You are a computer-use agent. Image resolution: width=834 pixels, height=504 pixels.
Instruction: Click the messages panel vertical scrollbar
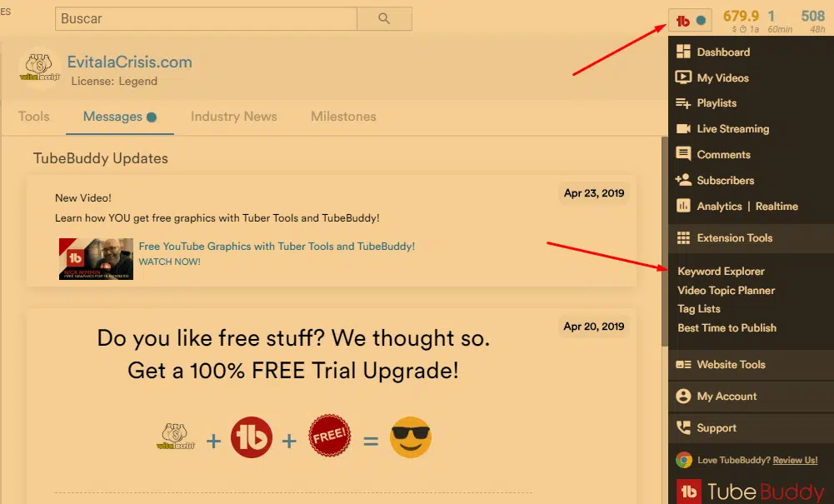pyautogui.click(x=664, y=242)
